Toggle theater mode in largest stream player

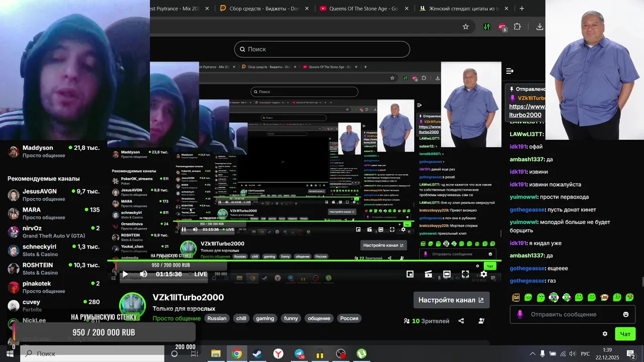point(447,274)
